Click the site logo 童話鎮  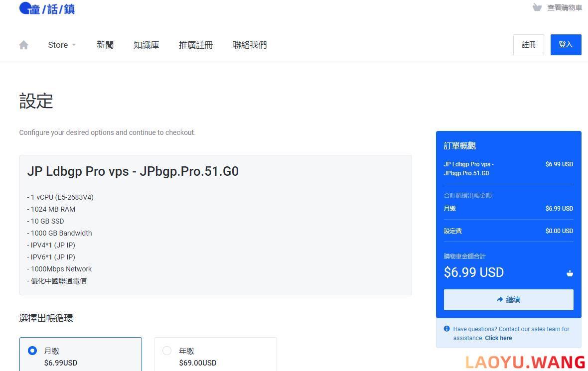tap(47, 8)
